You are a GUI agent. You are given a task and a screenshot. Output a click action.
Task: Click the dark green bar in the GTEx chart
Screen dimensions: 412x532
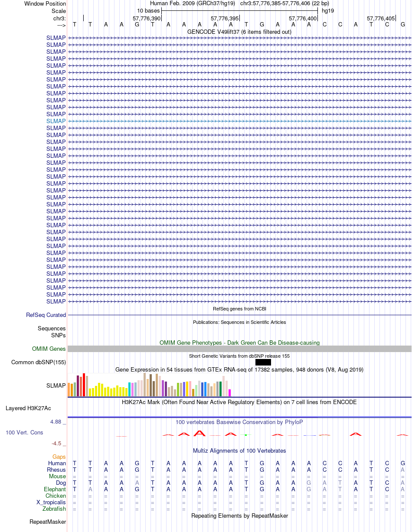pos(221,389)
